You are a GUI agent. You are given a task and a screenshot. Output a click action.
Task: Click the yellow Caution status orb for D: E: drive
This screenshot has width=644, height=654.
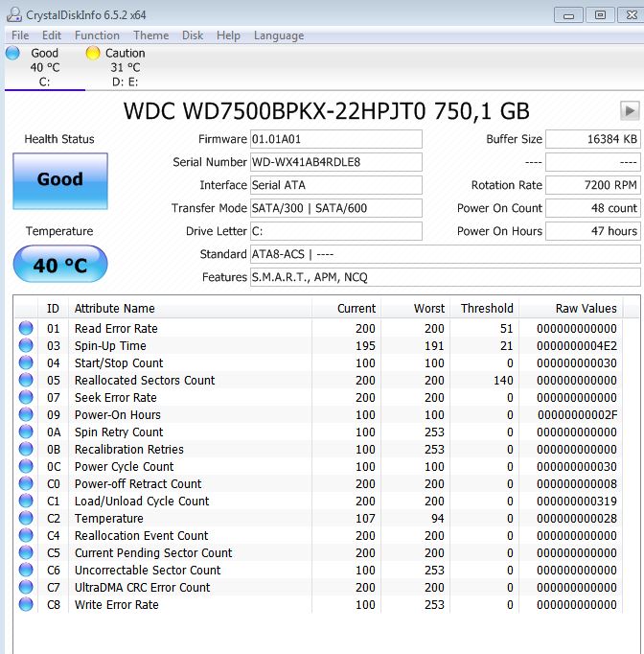pos(93,54)
